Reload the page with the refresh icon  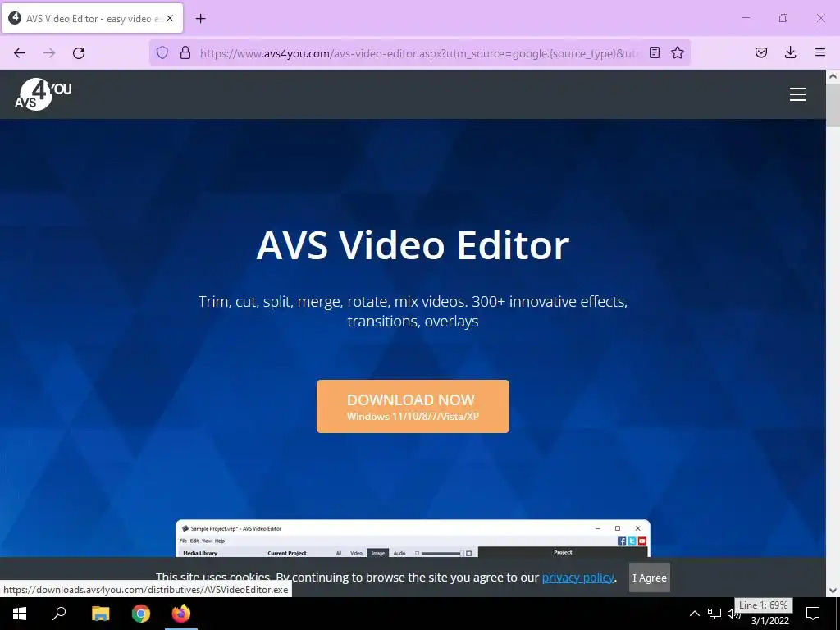point(79,52)
